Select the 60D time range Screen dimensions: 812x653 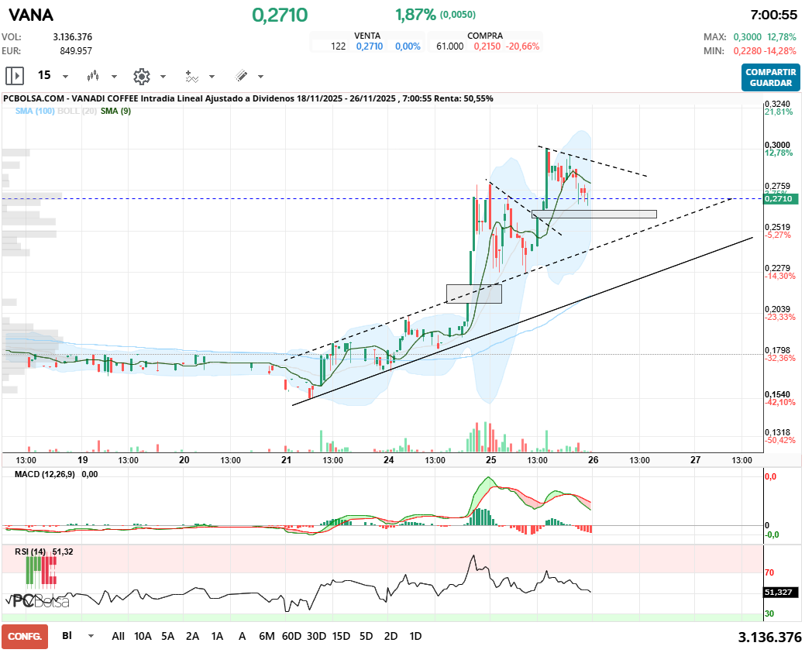click(291, 636)
